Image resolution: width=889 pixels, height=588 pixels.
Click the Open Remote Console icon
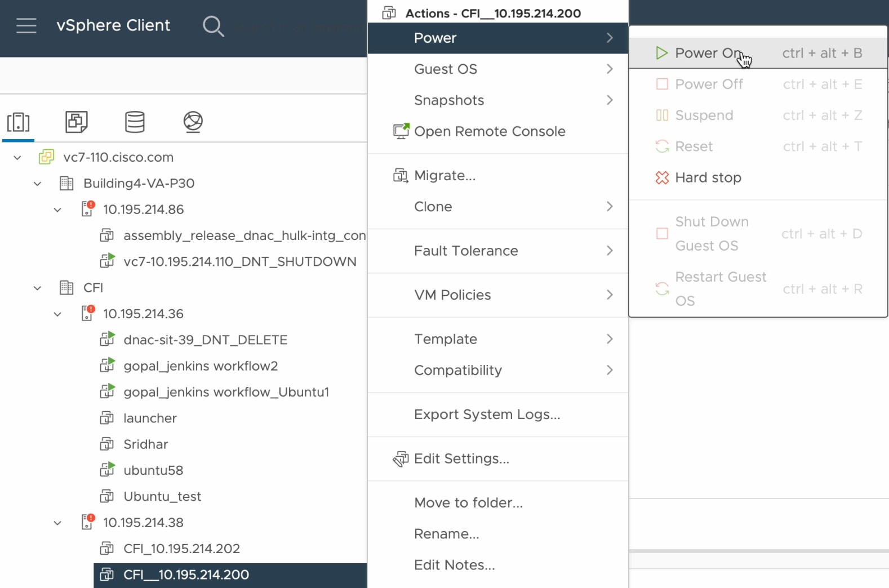(x=401, y=131)
